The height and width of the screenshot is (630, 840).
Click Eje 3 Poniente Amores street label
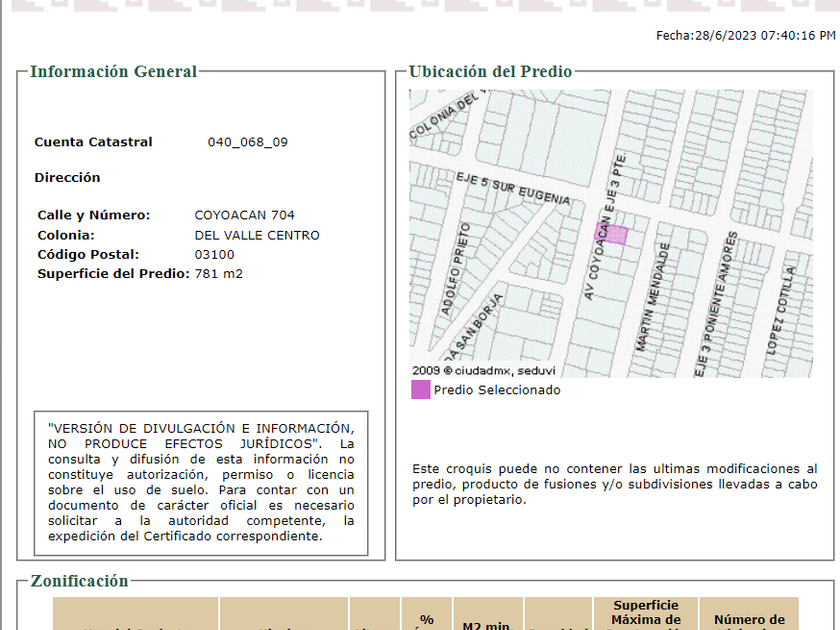[716, 305]
